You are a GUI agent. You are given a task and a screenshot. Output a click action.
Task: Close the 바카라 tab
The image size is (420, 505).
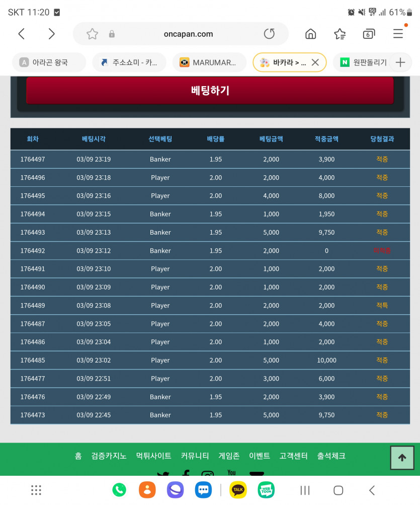tap(315, 62)
